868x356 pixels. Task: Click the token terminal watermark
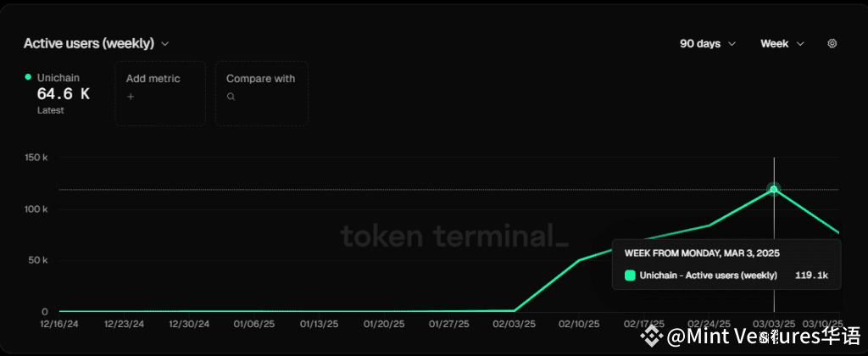454,236
